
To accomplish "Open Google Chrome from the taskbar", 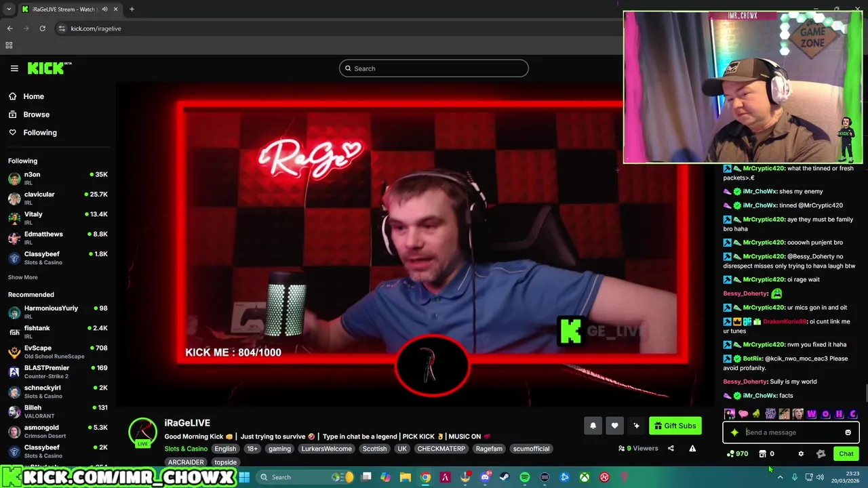I will [x=425, y=477].
